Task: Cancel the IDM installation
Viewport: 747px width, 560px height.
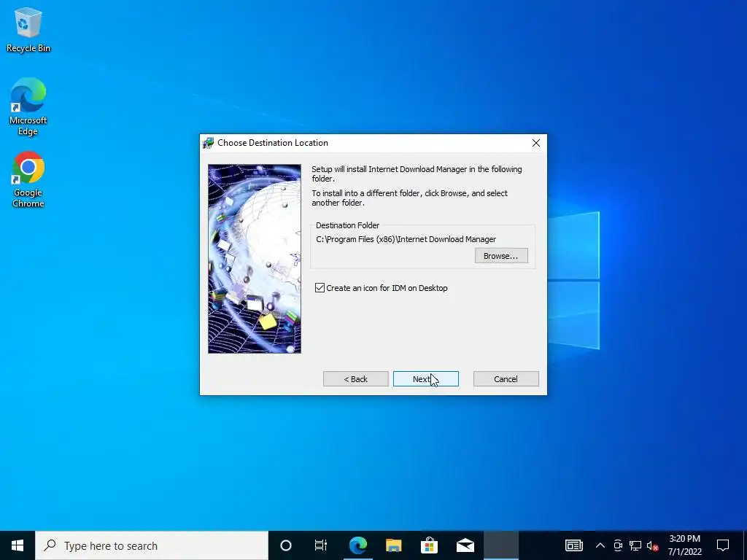Action: pyautogui.click(x=506, y=379)
